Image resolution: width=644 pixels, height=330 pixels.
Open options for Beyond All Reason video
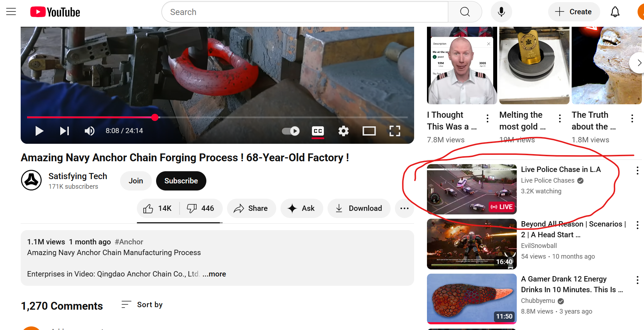(638, 225)
